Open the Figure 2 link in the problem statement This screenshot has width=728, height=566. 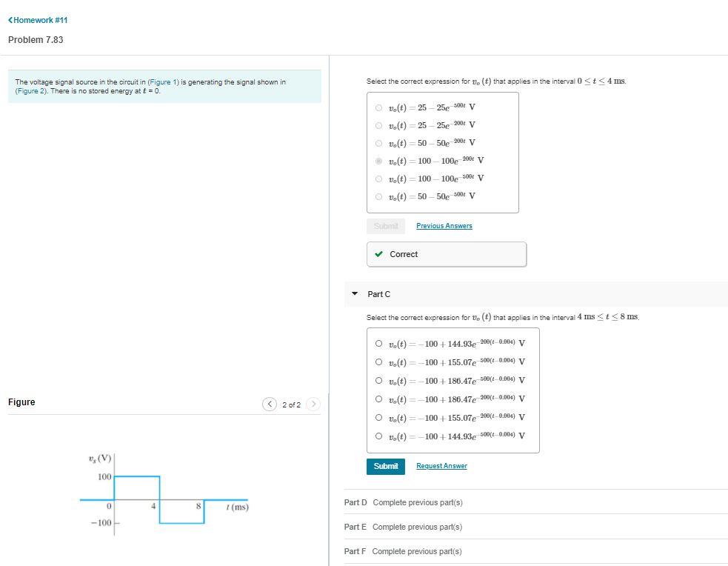tap(29, 91)
